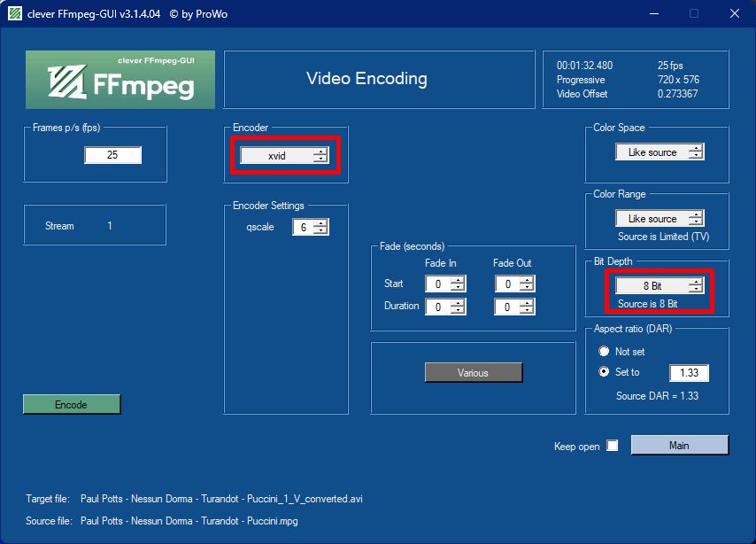Open the Color Space Like source selector

[660, 152]
